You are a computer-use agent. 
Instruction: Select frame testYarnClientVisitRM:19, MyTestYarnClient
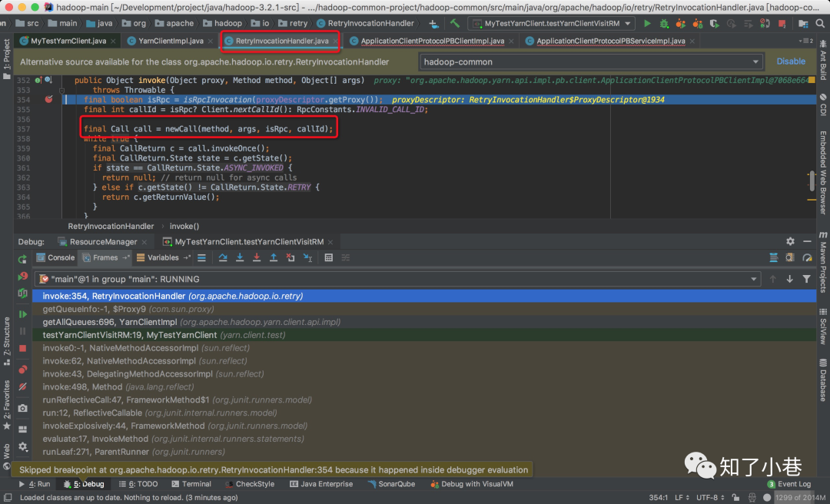pos(424,335)
